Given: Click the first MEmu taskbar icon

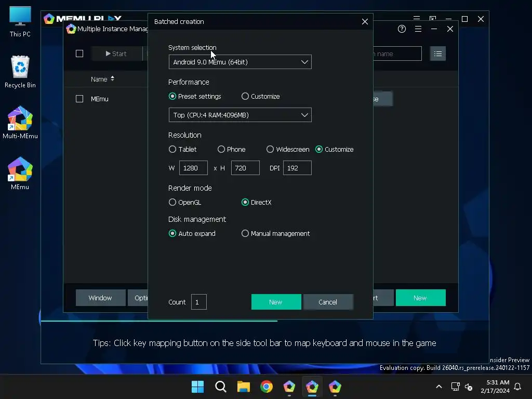Looking at the screenshot, I should [x=289, y=387].
